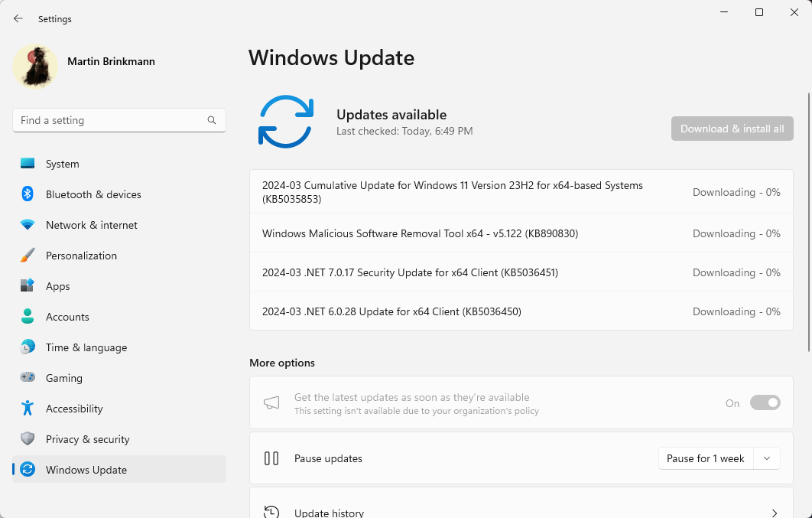Click the More options heading
This screenshot has width=812, height=518.
pos(282,363)
